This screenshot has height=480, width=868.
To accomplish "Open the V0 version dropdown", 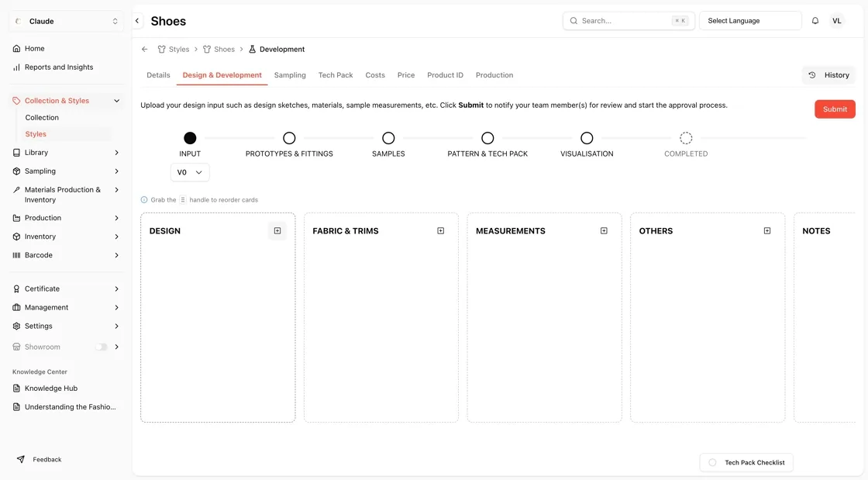I will (190, 172).
